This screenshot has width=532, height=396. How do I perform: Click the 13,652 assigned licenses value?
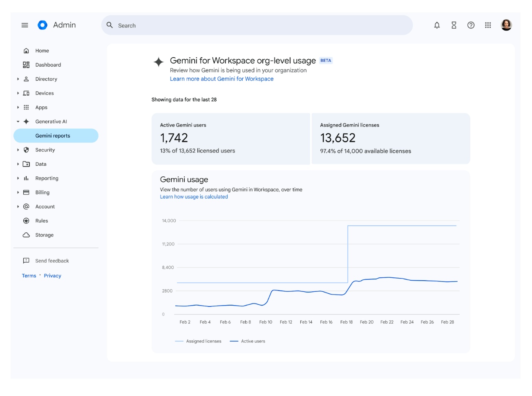tap(338, 138)
